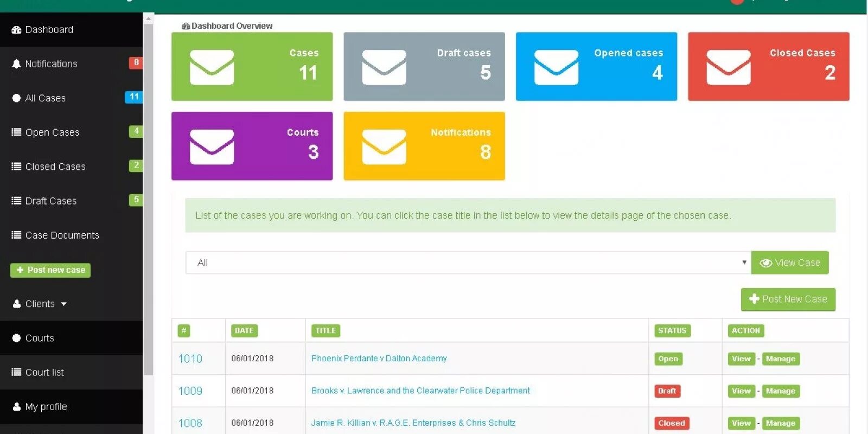Click the envelope icon on yellow Notifications card
The height and width of the screenshot is (434, 868).
pyautogui.click(x=384, y=147)
